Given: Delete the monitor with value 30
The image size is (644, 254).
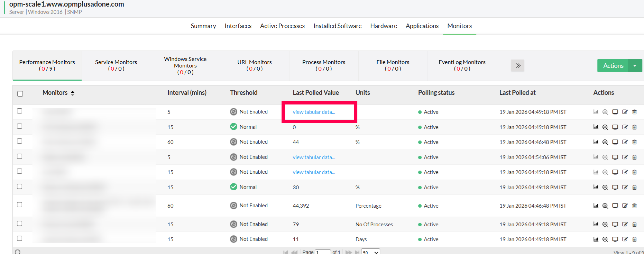Looking at the screenshot, I should coord(634,187).
